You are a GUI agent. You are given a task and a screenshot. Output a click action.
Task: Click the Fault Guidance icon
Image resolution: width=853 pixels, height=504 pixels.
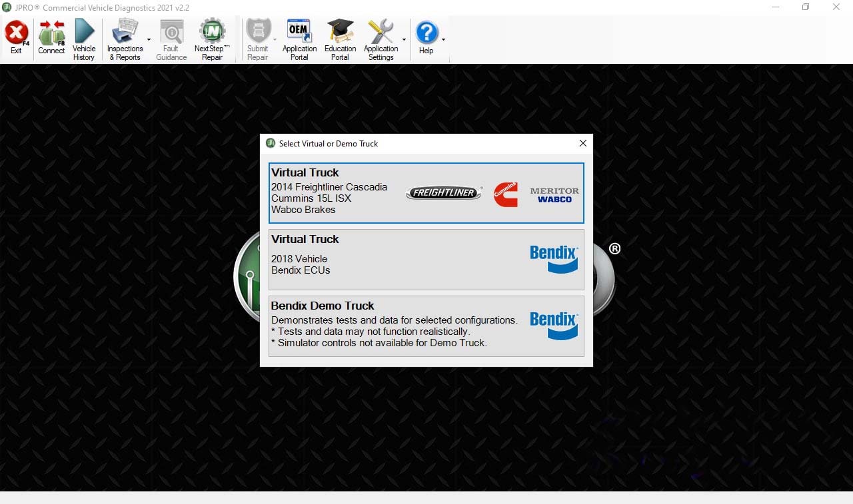click(171, 39)
